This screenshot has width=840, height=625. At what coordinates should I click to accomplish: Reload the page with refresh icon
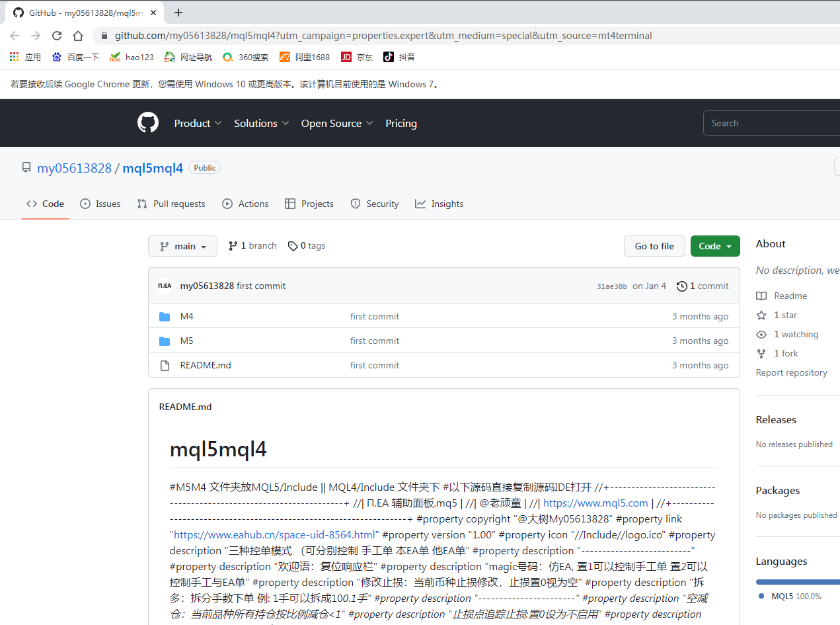(x=57, y=36)
